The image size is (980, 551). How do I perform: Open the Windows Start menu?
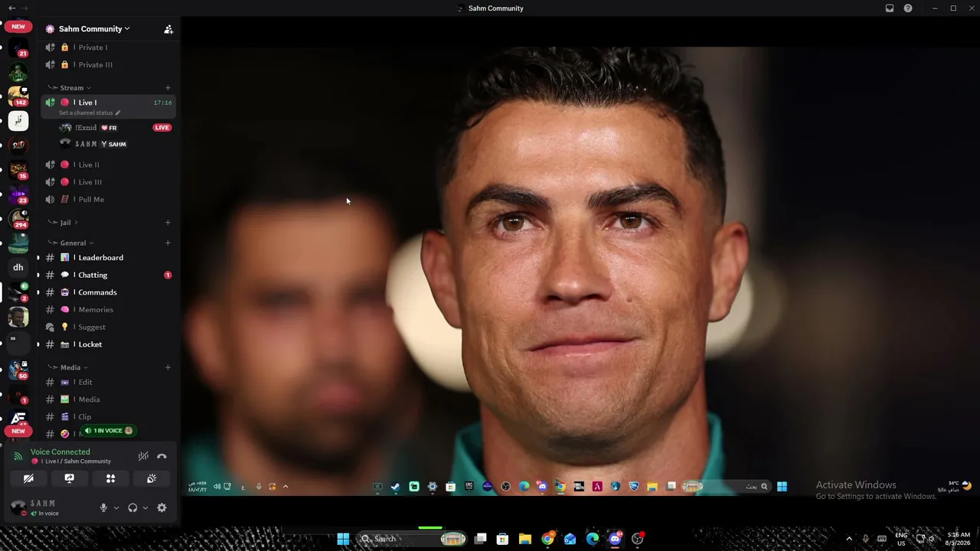(343, 539)
